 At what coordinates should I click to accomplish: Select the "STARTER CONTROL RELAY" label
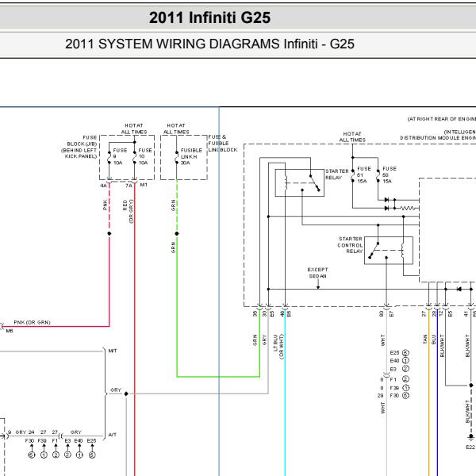[350, 245]
